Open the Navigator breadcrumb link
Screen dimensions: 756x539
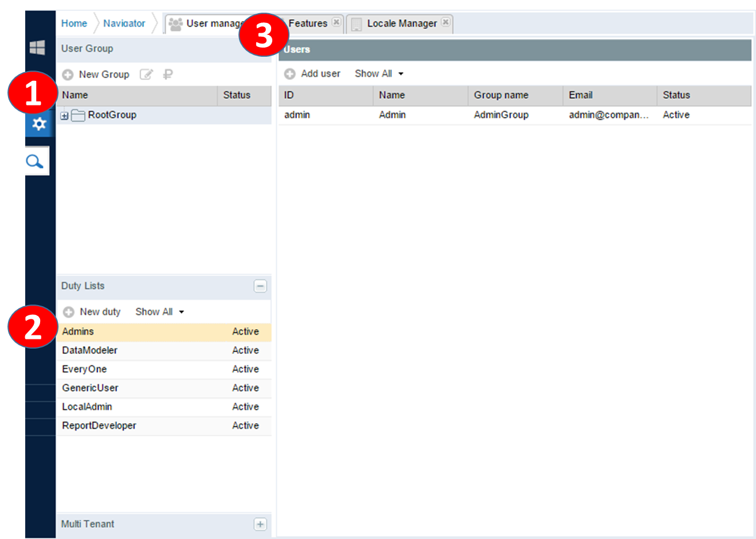pyautogui.click(x=124, y=24)
